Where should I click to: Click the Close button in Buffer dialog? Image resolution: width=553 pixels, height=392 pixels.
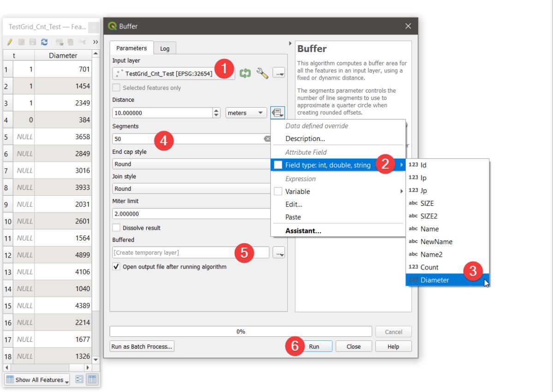pyautogui.click(x=353, y=346)
